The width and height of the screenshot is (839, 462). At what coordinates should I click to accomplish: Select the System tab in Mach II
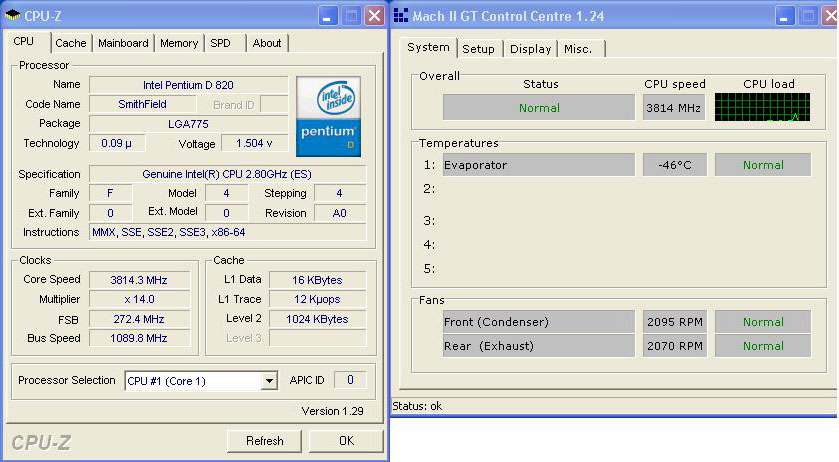click(x=428, y=47)
